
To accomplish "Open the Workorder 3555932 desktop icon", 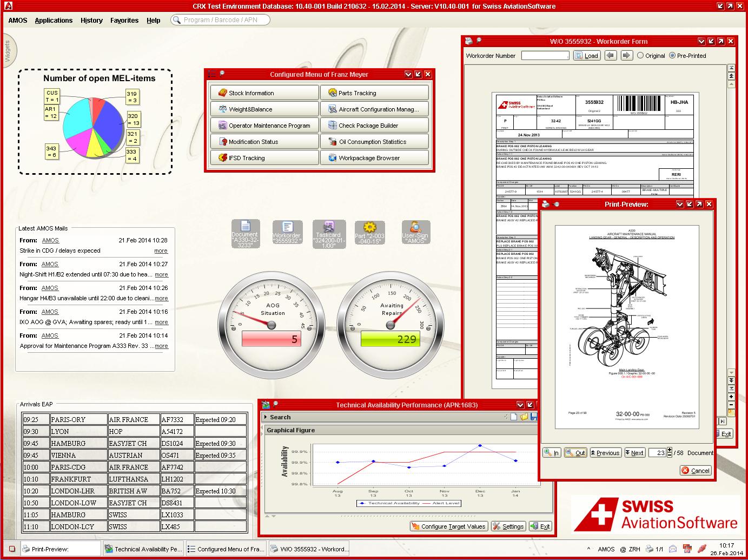I will point(287,233).
